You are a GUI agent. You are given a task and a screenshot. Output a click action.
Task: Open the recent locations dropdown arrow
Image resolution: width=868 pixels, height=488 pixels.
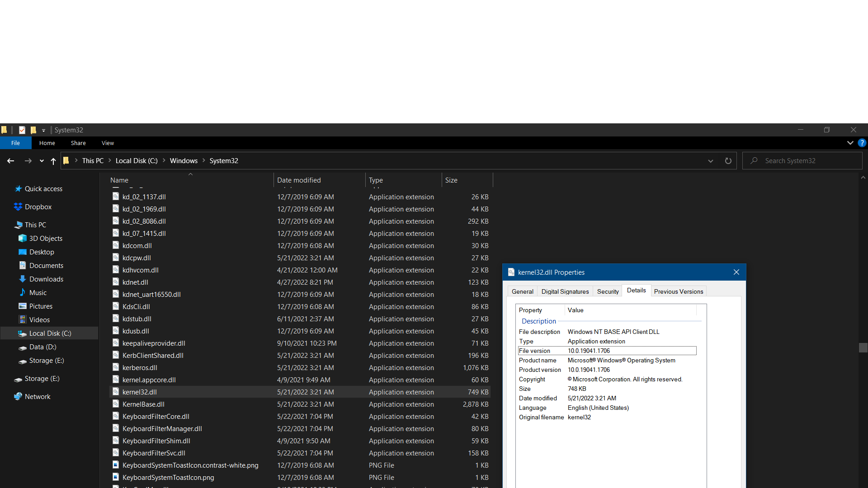[41, 161]
